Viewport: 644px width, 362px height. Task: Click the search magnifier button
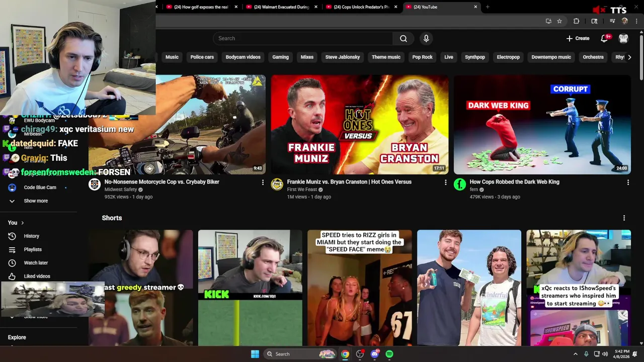tap(403, 38)
